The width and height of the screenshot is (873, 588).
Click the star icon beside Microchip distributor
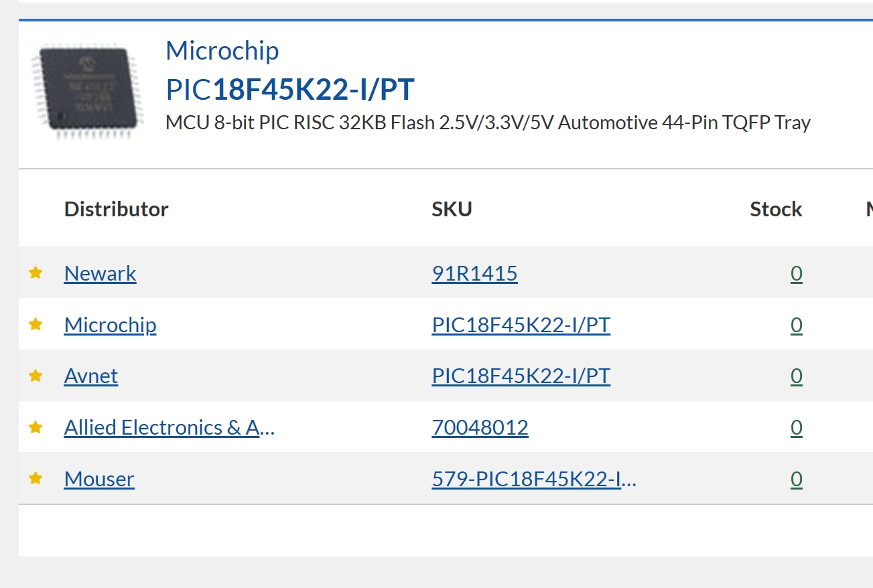[36, 324]
